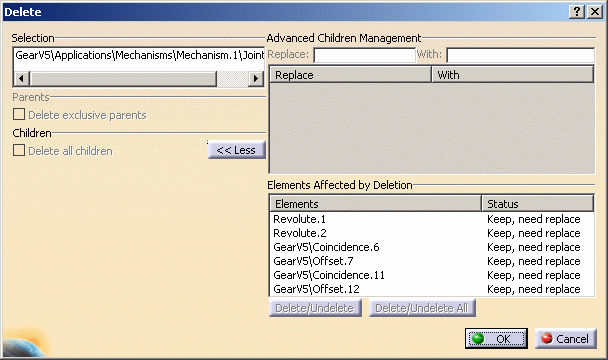This screenshot has height=360, width=608.
Task: Click the Replace input field
Action: point(364,55)
